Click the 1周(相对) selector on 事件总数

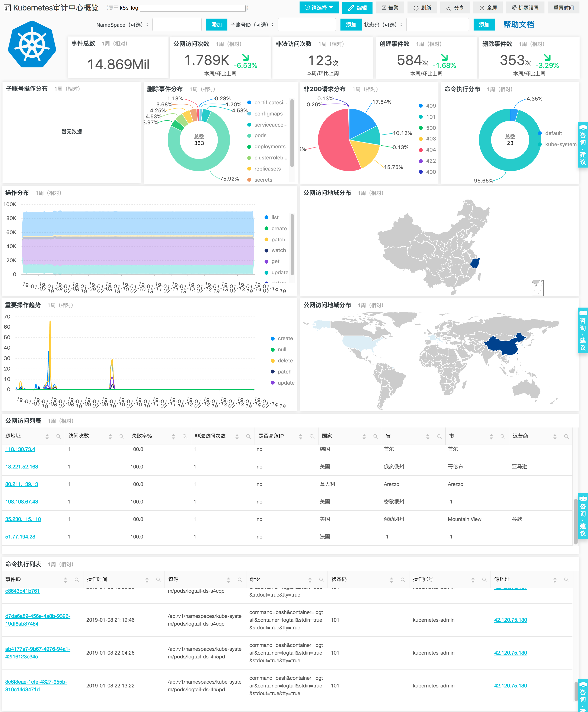click(115, 44)
